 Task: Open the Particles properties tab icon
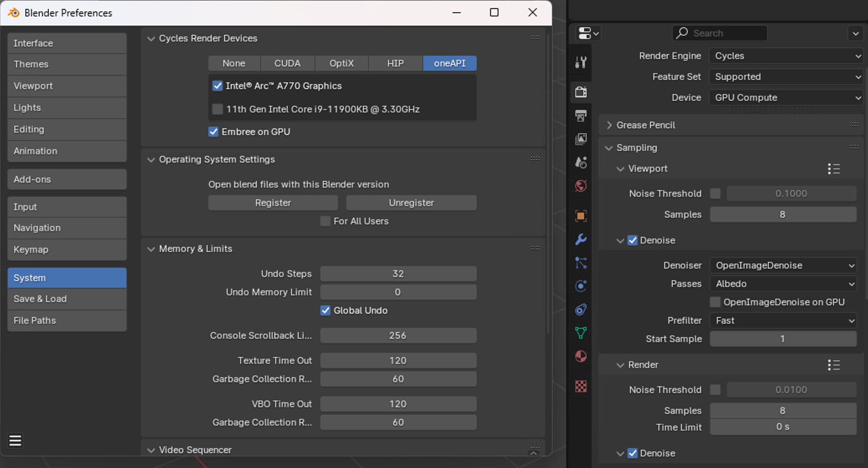[x=581, y=263]
